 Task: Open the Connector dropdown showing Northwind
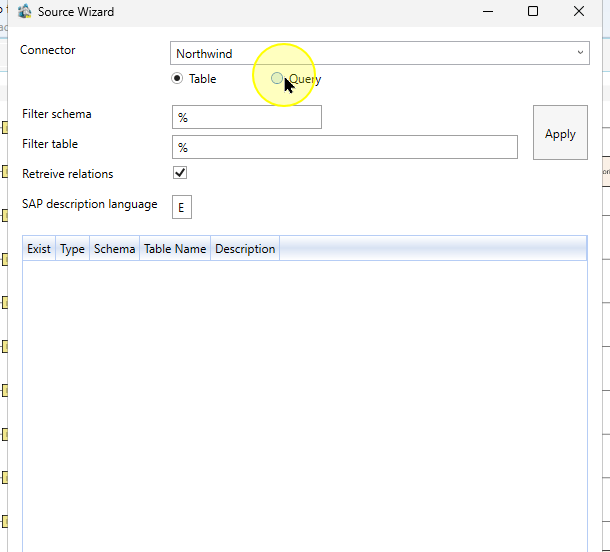(380, 53)
